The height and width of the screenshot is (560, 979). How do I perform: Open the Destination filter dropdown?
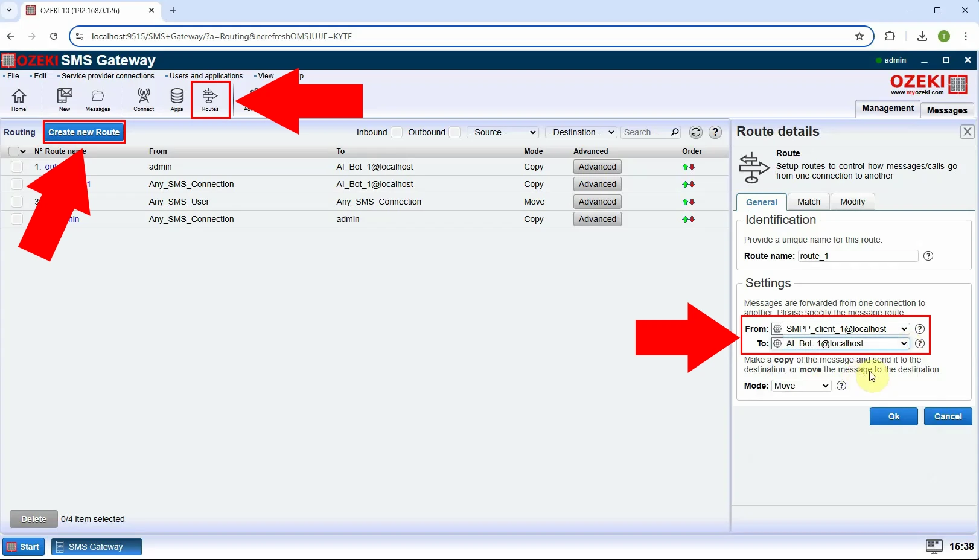click(x=581, y=132)
